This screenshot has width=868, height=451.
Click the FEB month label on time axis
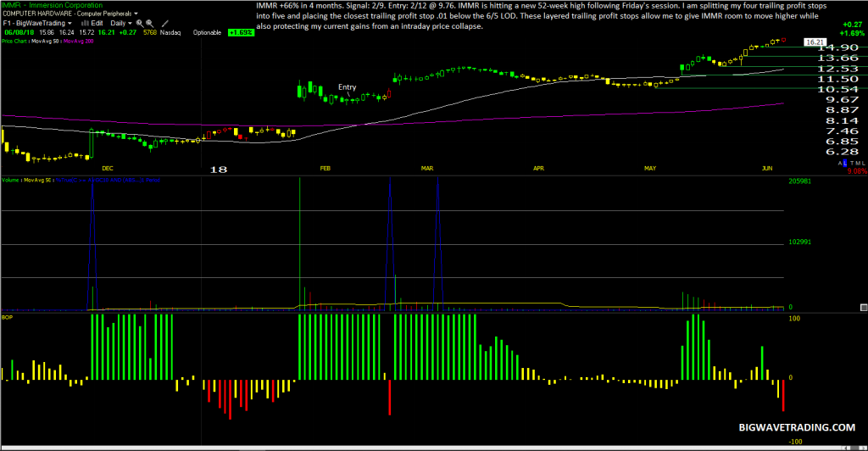pos(325,168)
